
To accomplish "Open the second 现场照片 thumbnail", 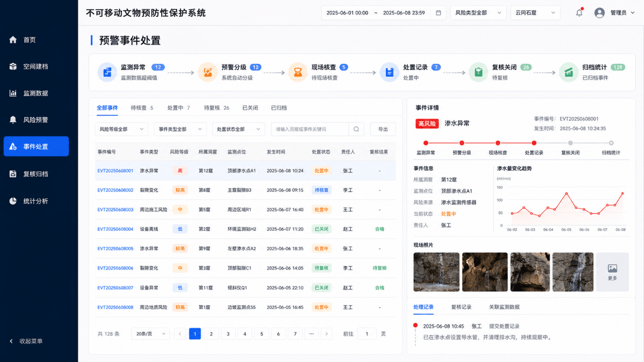I will coord(485,272).
